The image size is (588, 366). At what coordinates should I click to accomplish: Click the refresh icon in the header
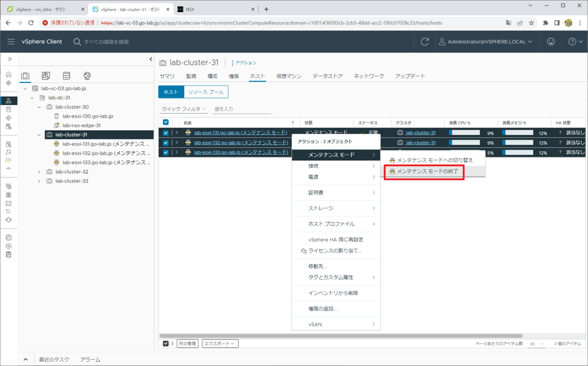pos(425,42)
